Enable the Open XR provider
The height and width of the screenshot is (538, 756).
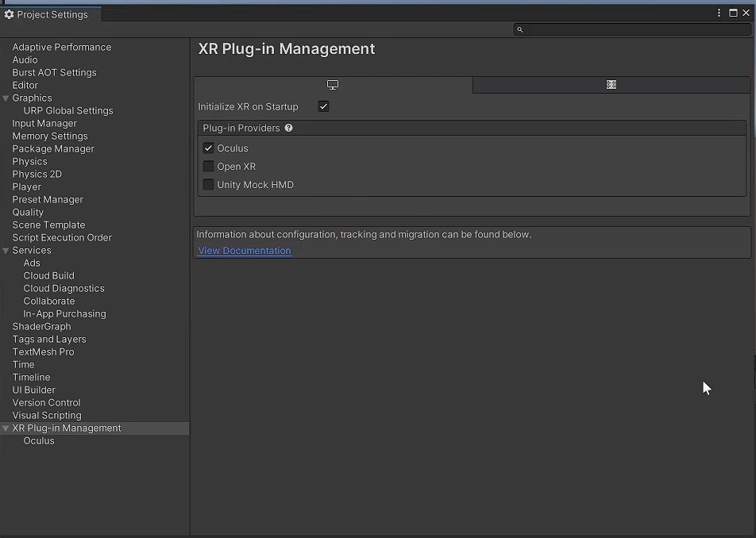pos(208,166)
